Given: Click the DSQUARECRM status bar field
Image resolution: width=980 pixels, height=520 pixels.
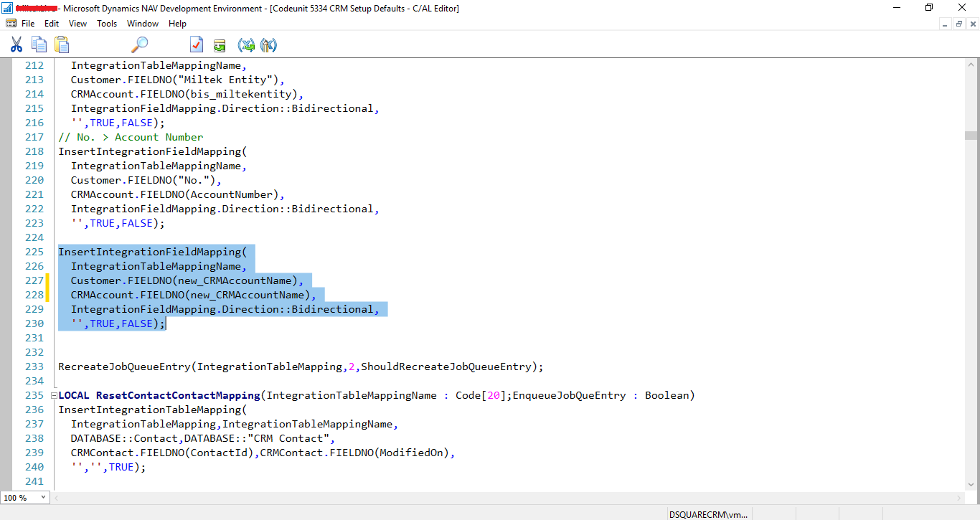Looking at the screenshot, I should pos(709,514).
